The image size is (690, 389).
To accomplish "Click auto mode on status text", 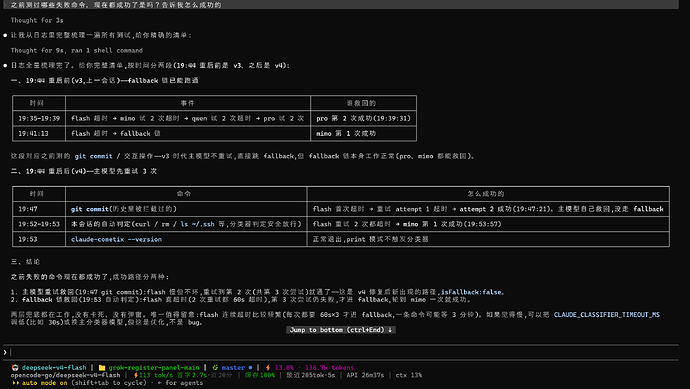I will (x=44, y=383).
